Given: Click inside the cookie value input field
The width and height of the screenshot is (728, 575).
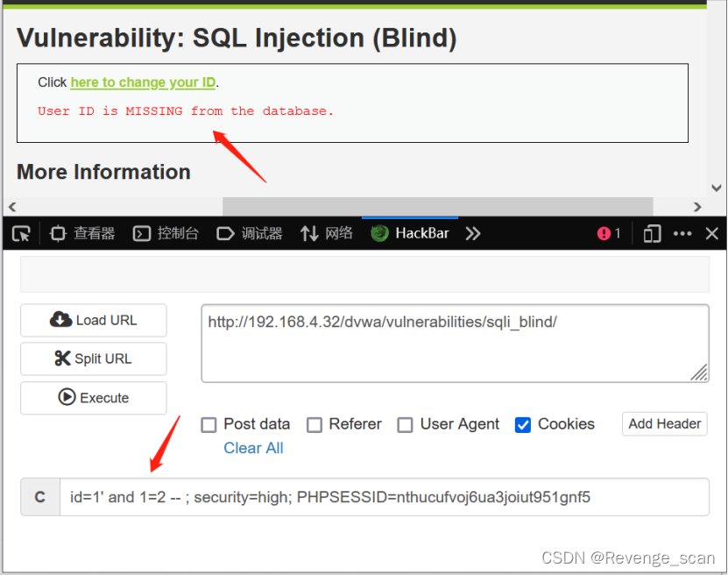Looking at the screenshot, I should tap(350, 497).
